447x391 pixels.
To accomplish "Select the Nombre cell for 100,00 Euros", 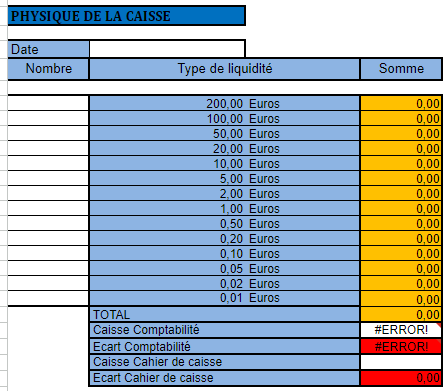I will pyautogui.click(x=48, y=118).
